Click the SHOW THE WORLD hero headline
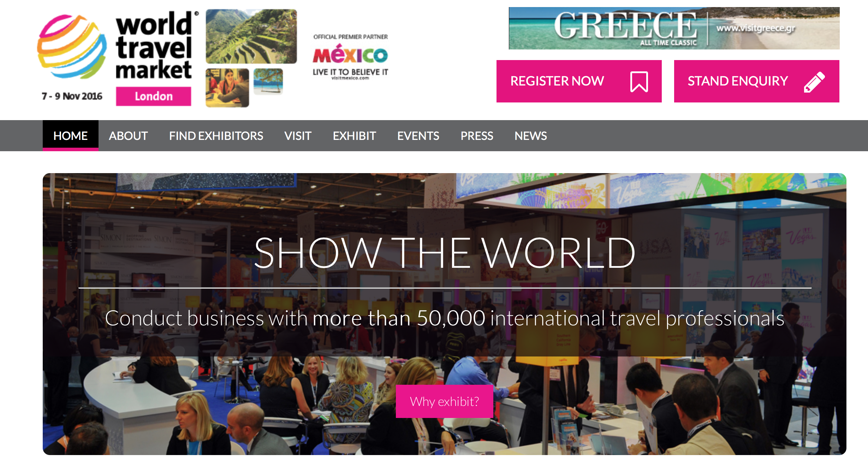868x460 pixels. pyautogui.click(x=445, y=252)
